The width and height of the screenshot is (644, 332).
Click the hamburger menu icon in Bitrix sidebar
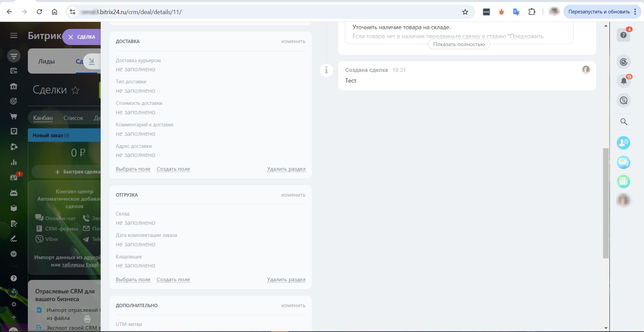tap(14, 35)
